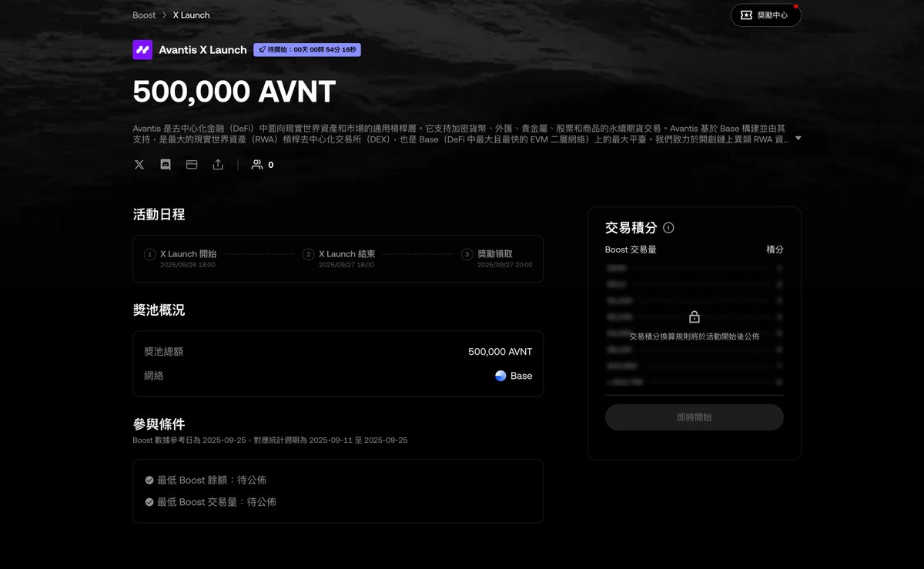This screenshot has width=924, height=569.
Task: Click the 網絡 label
Action: pyautogui.click(x=154, y=376)
